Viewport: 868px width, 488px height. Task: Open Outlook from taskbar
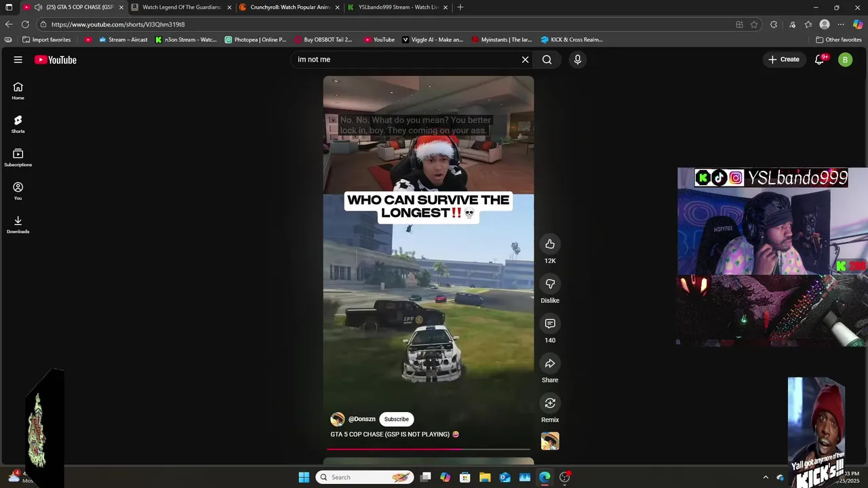pyautogui.click(x=505, y=477)
